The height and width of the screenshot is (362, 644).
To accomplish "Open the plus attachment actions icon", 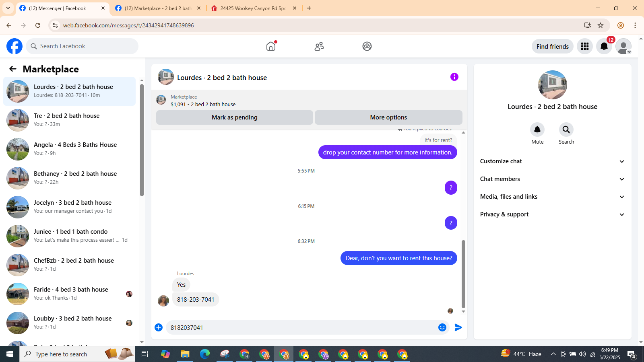I will click(159, 327).
